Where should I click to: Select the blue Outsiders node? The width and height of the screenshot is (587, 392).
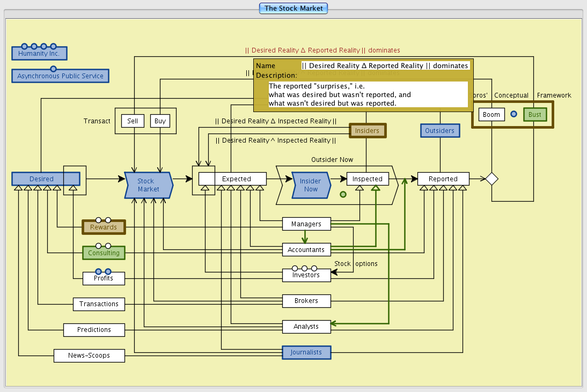click(x=439, y=131)
